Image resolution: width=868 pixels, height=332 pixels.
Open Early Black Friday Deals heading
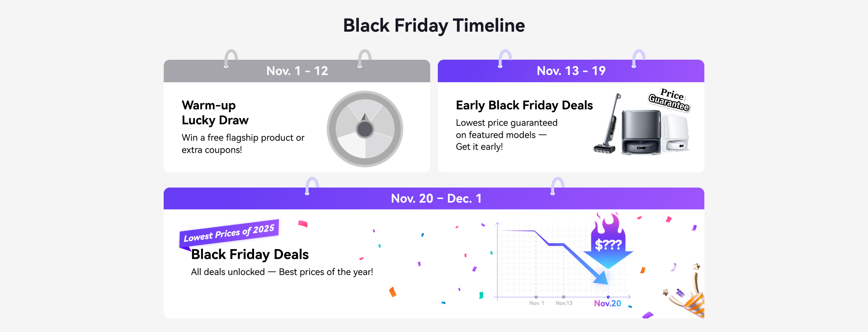click(x=524, y=105)
